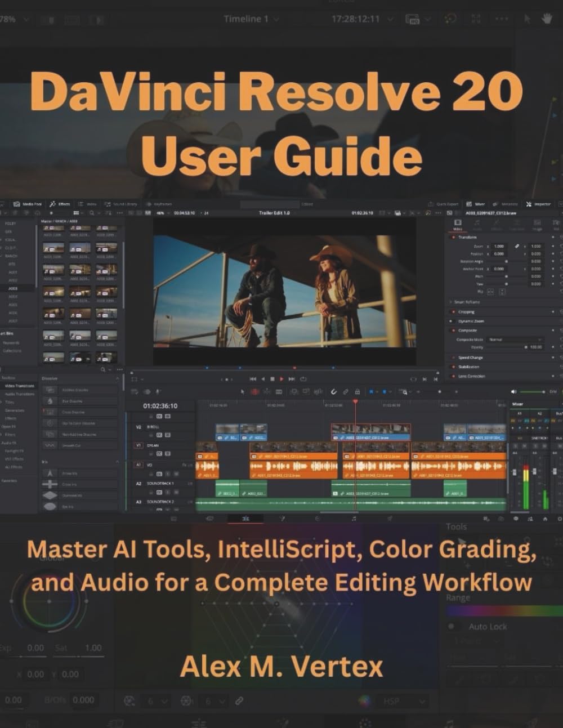Choose Arrow Iris transition

click(79, 474)
